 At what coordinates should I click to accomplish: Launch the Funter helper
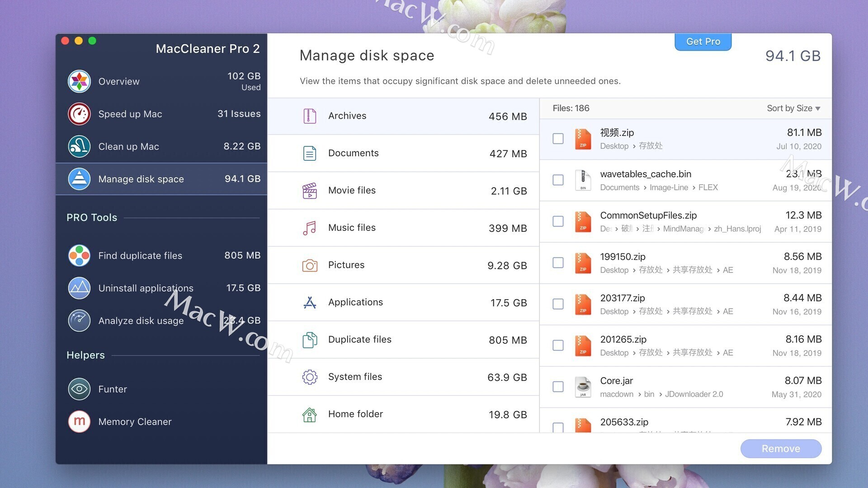tap(161, 389)
